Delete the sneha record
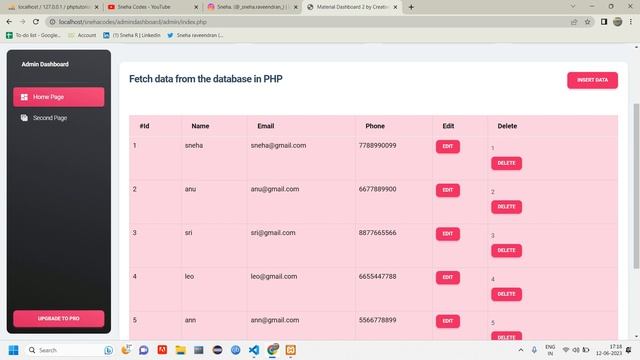 tap(507, 163)
